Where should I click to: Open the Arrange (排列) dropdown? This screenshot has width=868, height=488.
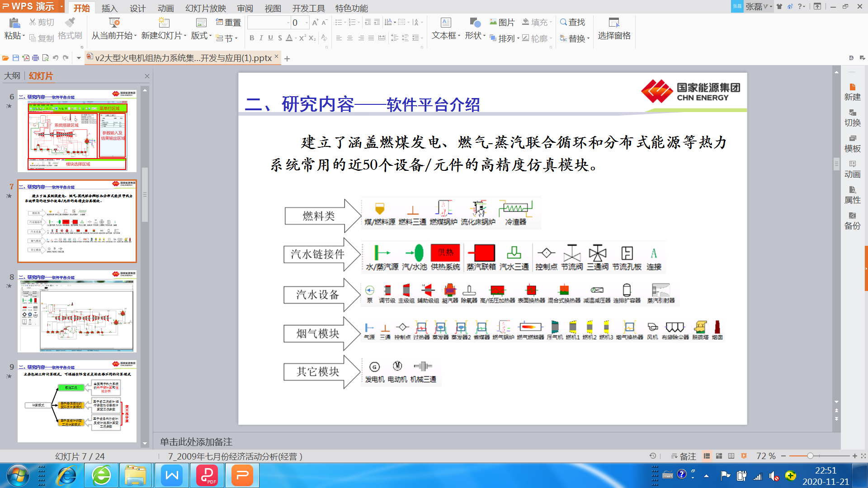pyautogui.click(x=505, y=38)
